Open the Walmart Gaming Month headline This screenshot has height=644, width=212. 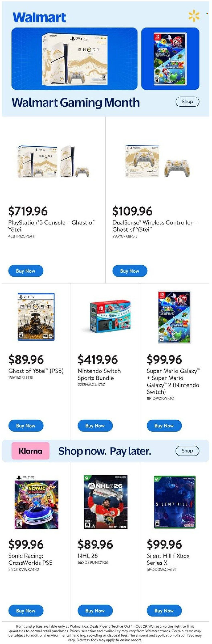pos(75,103)
